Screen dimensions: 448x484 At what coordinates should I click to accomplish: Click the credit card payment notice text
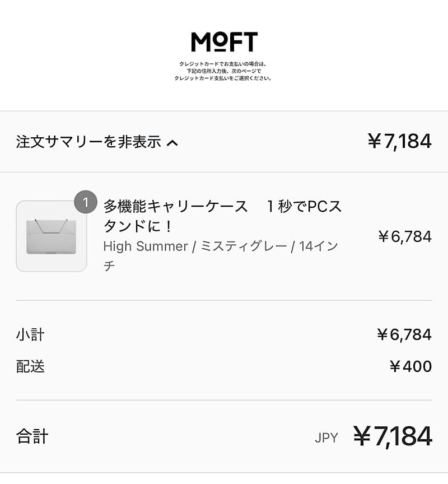pyautogui.click(x=223, y=71)
